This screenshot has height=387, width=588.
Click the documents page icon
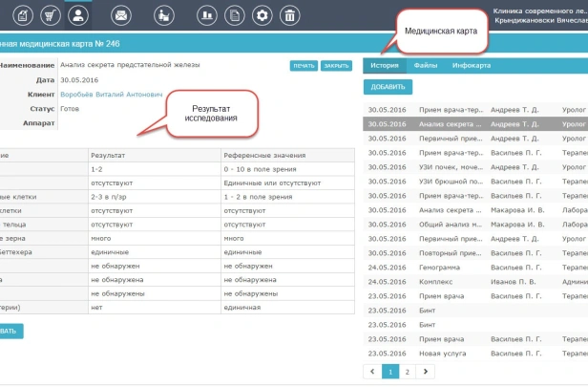pyautogui.click(x=233, y=14)
